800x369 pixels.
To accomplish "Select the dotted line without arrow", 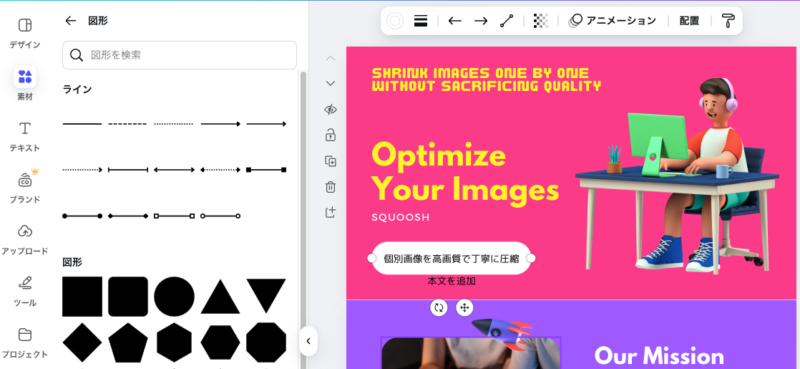I will [x=173, y=124].
